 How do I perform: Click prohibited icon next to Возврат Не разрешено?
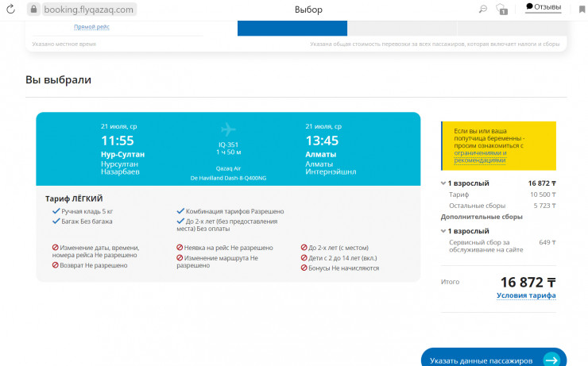[56, 265]
